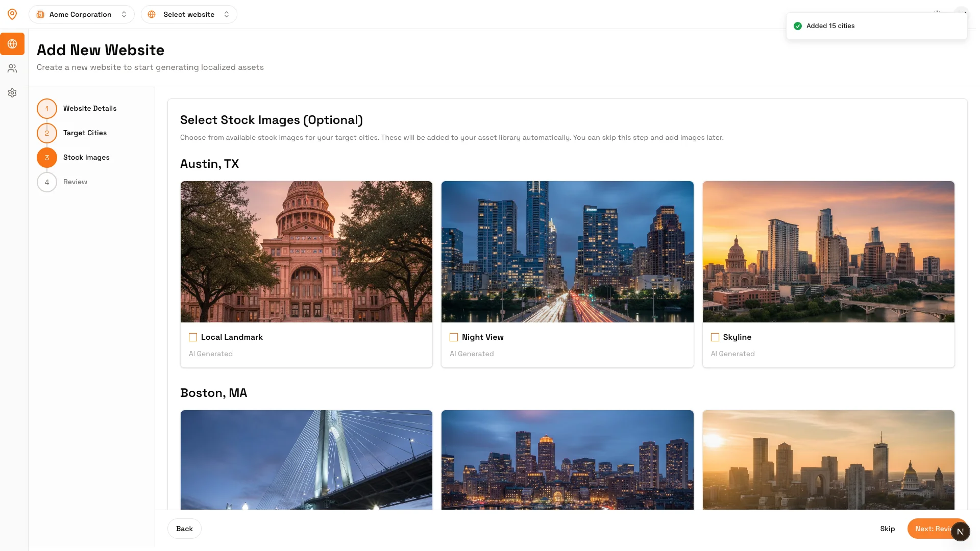Click the building icon beside Acme Corporation
Screen dimensions: 980x551
[x=40, y=14]
